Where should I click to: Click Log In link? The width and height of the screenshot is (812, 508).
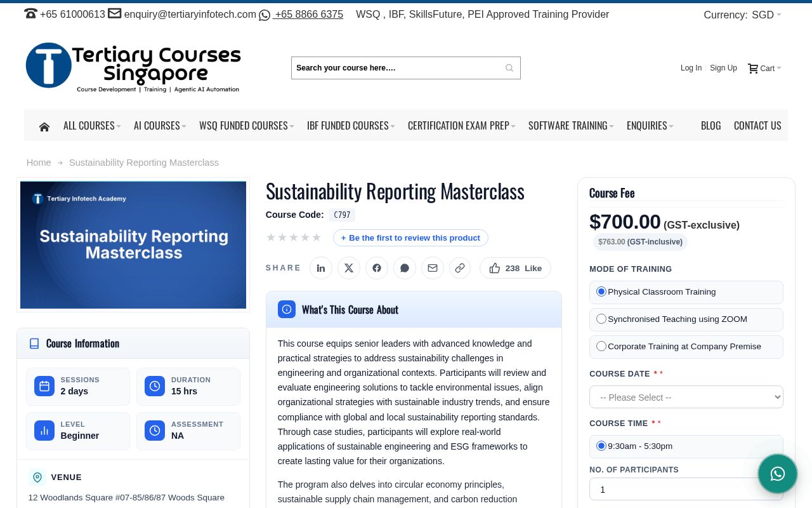(691, 68)
